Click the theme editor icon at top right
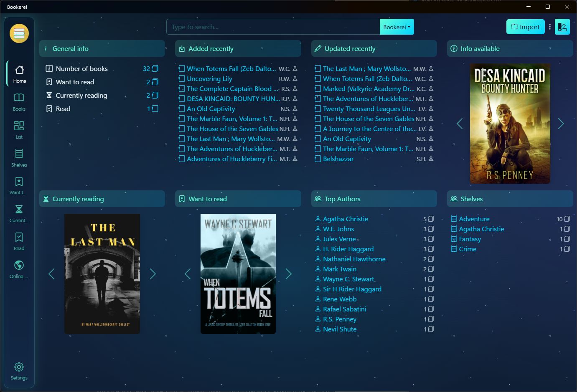The image size is (577, 392). (562, 26)
